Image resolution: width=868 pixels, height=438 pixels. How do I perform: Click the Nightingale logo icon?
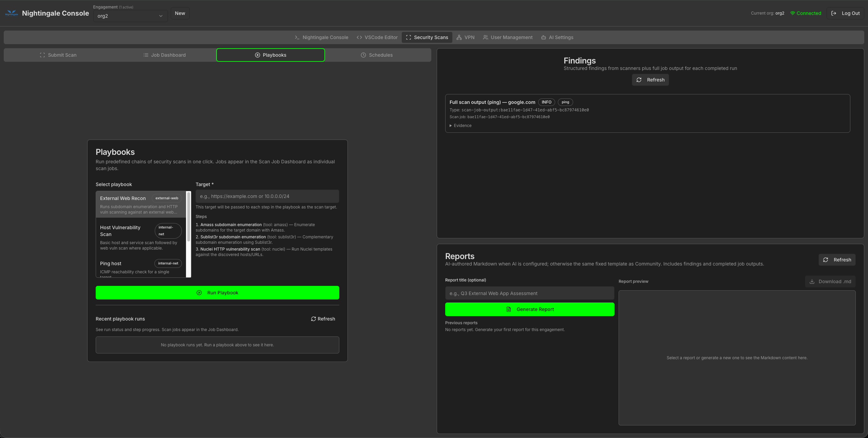(x=12, y=13)
